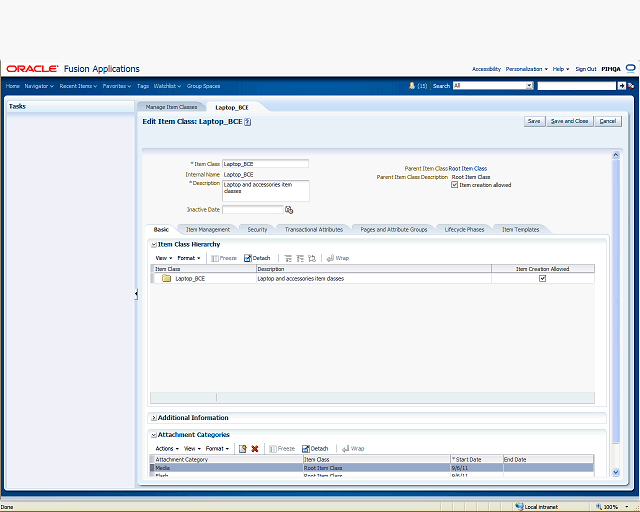Open the Search category All combo box
Screen dimensions: 640x512
click(493, 86)
